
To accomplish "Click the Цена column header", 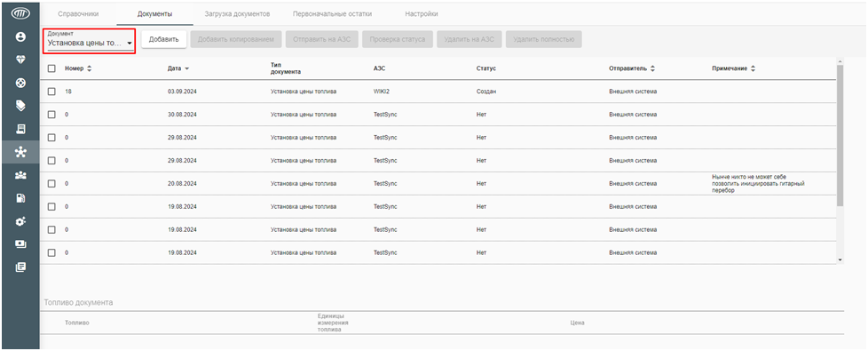I will tap(578, 323).
